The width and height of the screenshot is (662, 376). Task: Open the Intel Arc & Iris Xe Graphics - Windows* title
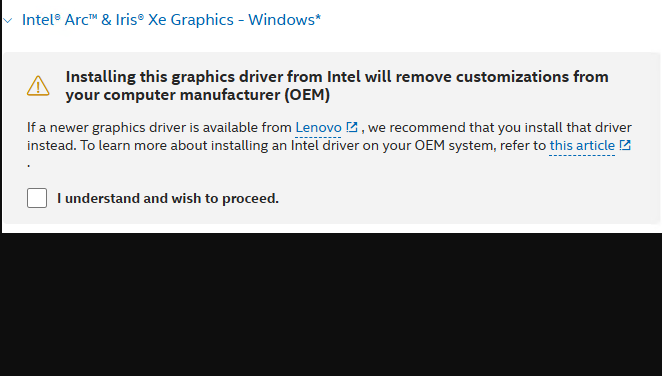pos(171,20)
